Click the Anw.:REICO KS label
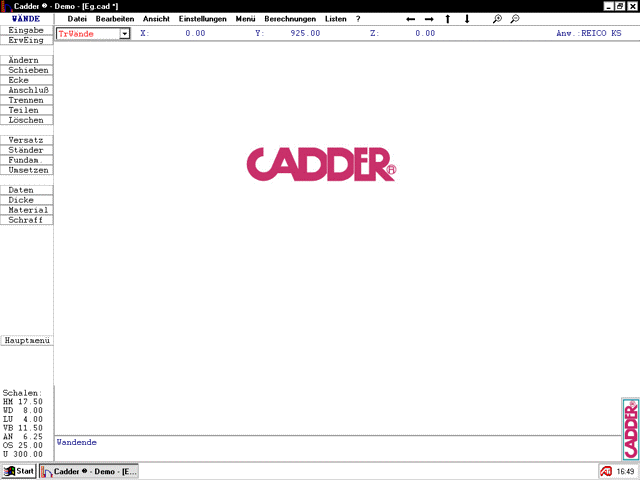This screenshot has width=640, height=480. coord(589,33)
